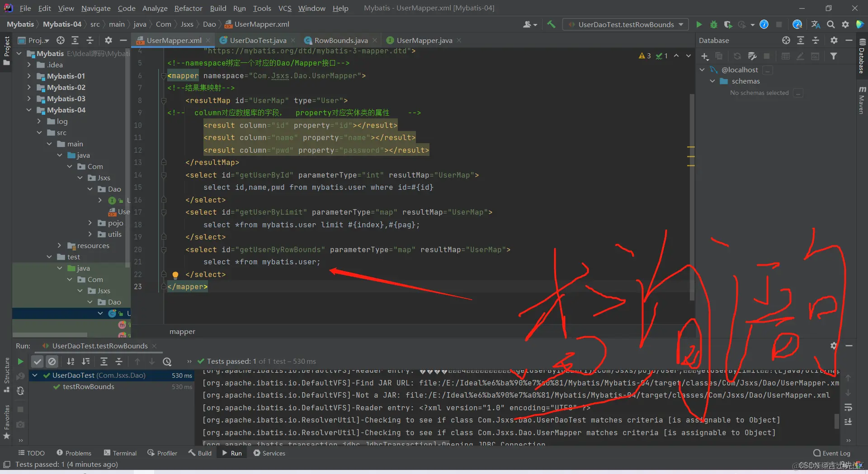Open data source properties in Database toolbar
This screenshot has height=474, width=868.
(x=752, y=56)
